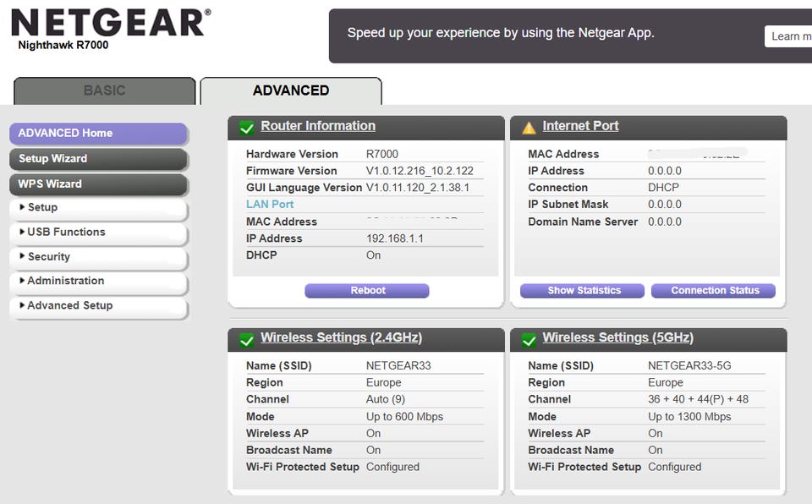Click the mode value Up to 1300 Mbps
The image size is (812, 504).
[689, 417]
